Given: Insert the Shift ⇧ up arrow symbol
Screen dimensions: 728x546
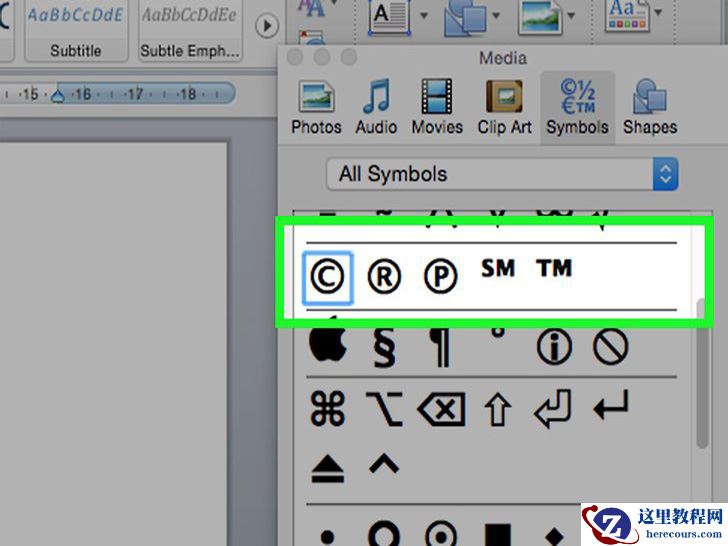Looking at the screenshot, I should (498, 410).
